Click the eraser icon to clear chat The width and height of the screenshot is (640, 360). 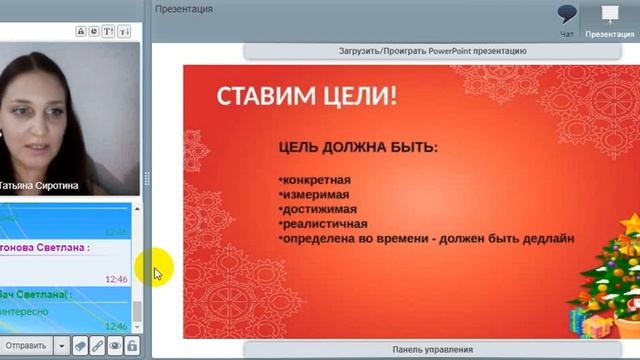pyautogui.click(x=80, y=346)
